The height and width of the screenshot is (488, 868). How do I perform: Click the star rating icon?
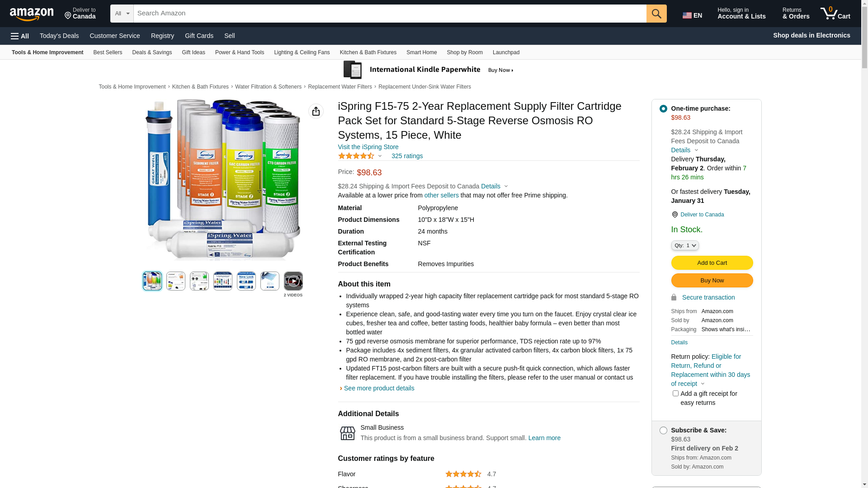click(356, 156)
